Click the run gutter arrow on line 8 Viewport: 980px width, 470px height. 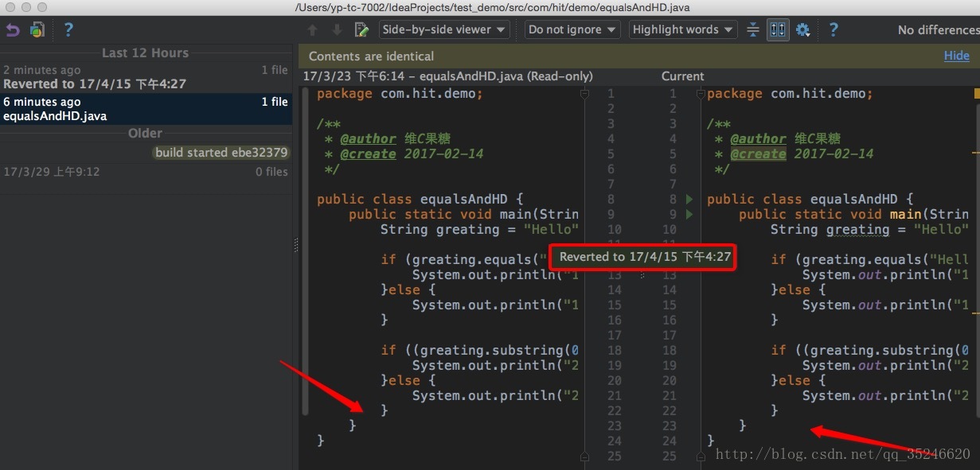point(689,199)
